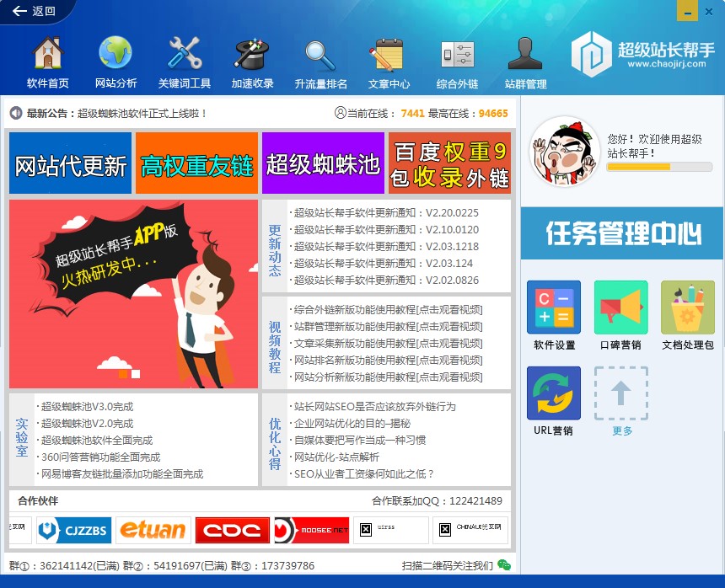
Task: Open the 高权重友链 banner
Action: pos(197,163)
